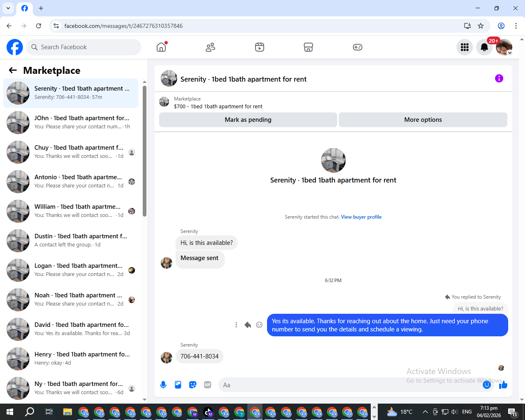The width and height of the screenshot is (525, 420).
Task: Open the Video/Reels icon in top navigation
Action: click(x=260, y=47)
